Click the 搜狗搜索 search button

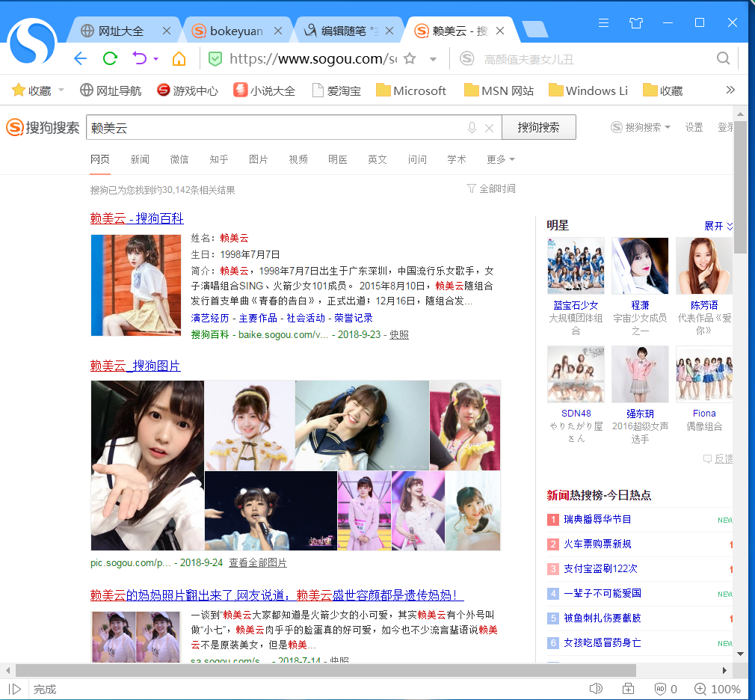tap(539, 127)
